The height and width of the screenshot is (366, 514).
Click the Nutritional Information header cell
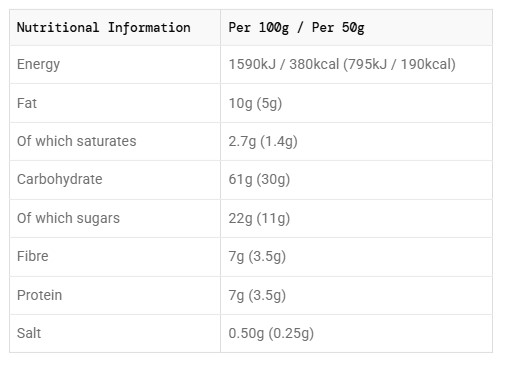115,28
